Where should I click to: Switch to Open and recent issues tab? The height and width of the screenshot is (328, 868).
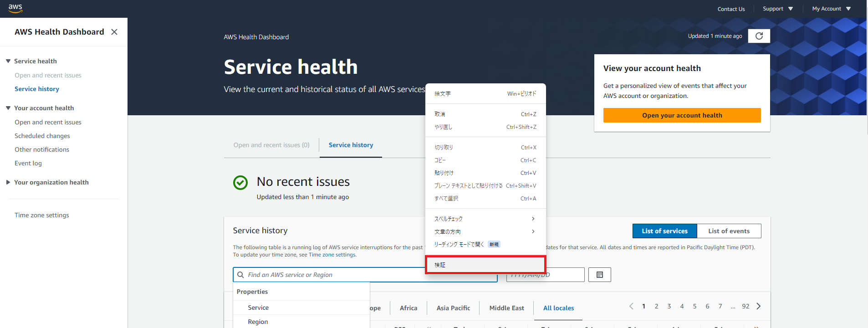pos(271,145)
